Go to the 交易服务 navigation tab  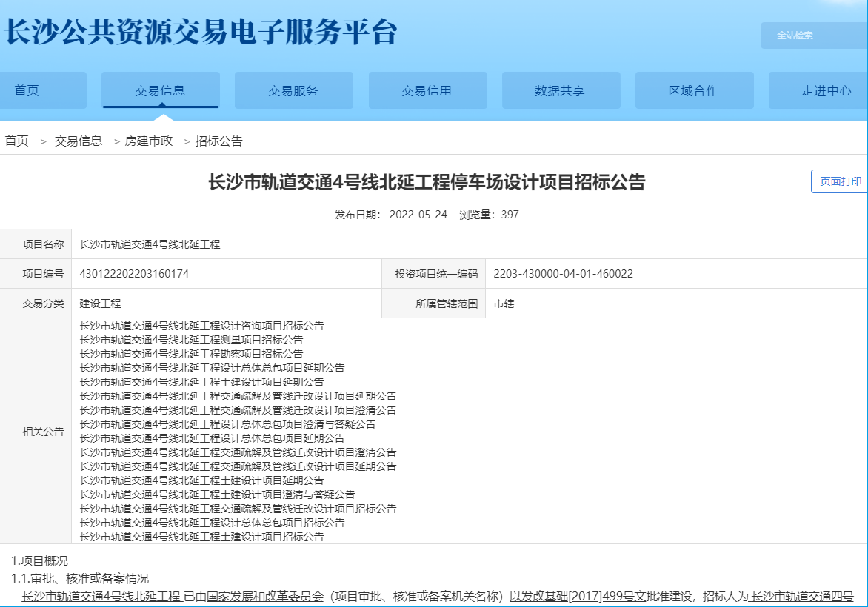coord(293,91)
